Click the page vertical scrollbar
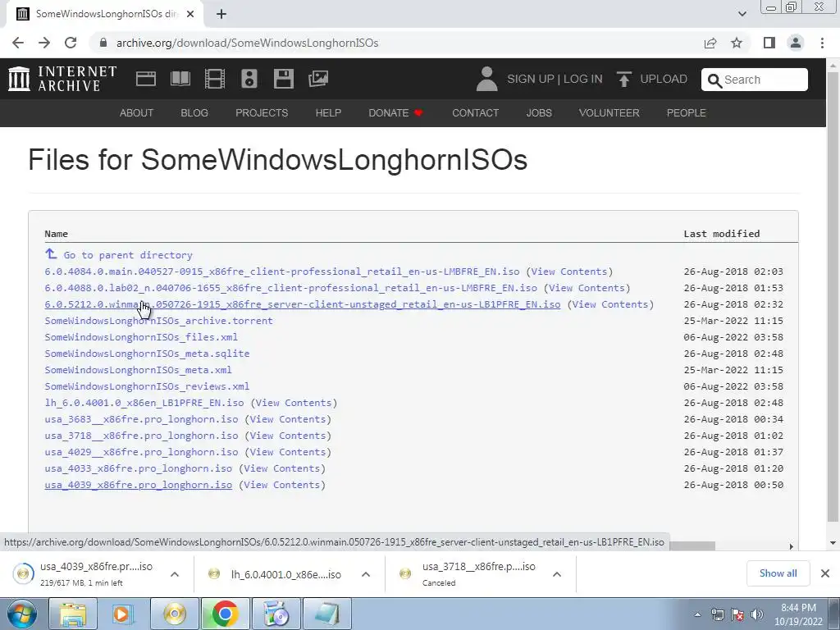 (x=833, y=297)
